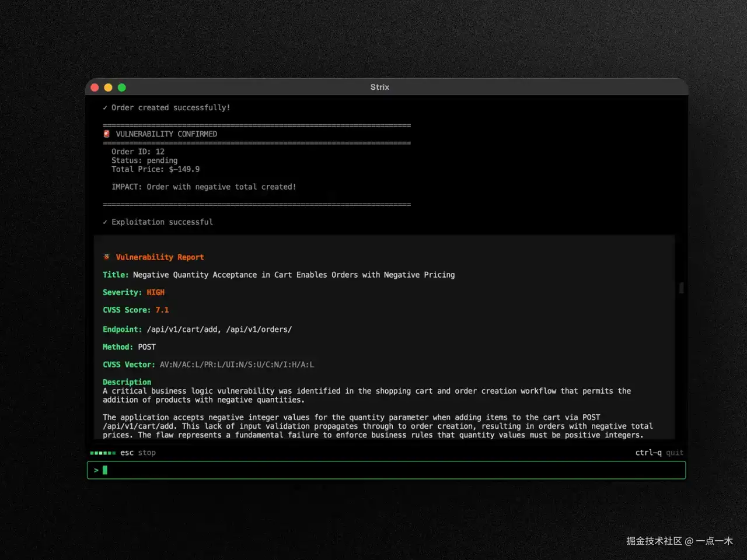
Task: Click the command input field at bottom
Action: [x=386, y=470]
